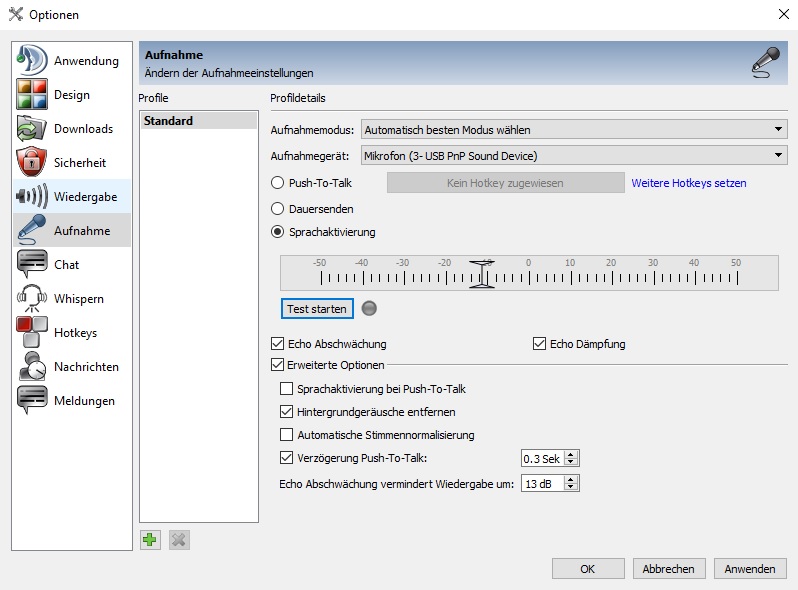Open the Aufnahmemodus dropdown
This screenshot has height=590, width=798.
574,129
